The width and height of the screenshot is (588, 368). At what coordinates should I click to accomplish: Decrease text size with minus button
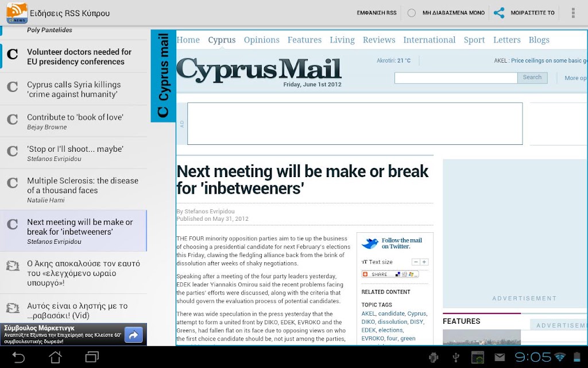coord(416,262)
